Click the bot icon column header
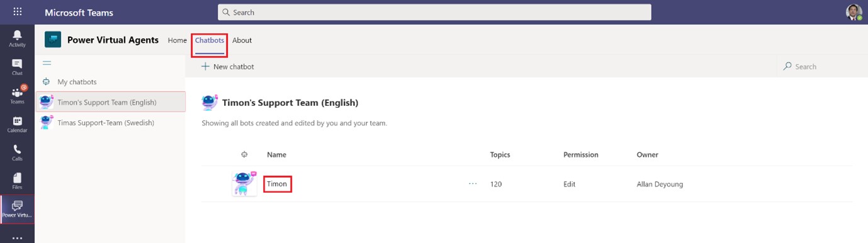Viewport: 868px width, 243px height. [244, 155]
